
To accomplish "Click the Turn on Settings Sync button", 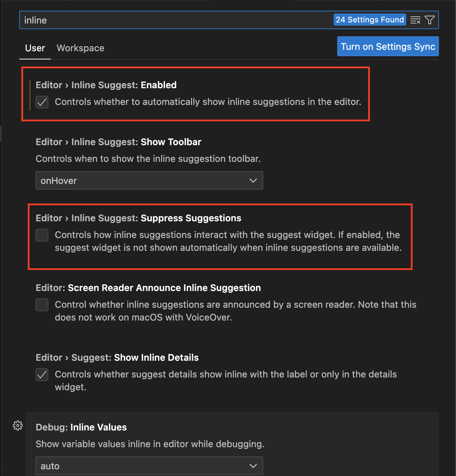I will (387, 46).
